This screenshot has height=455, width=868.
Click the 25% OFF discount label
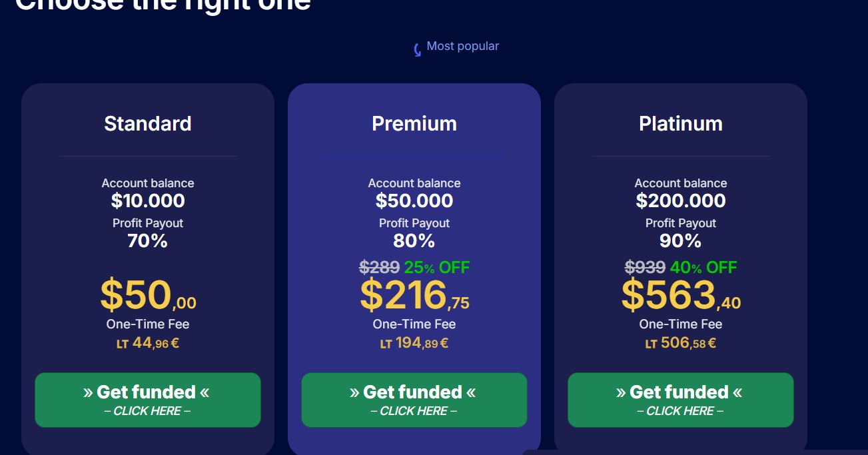point(437,267)
